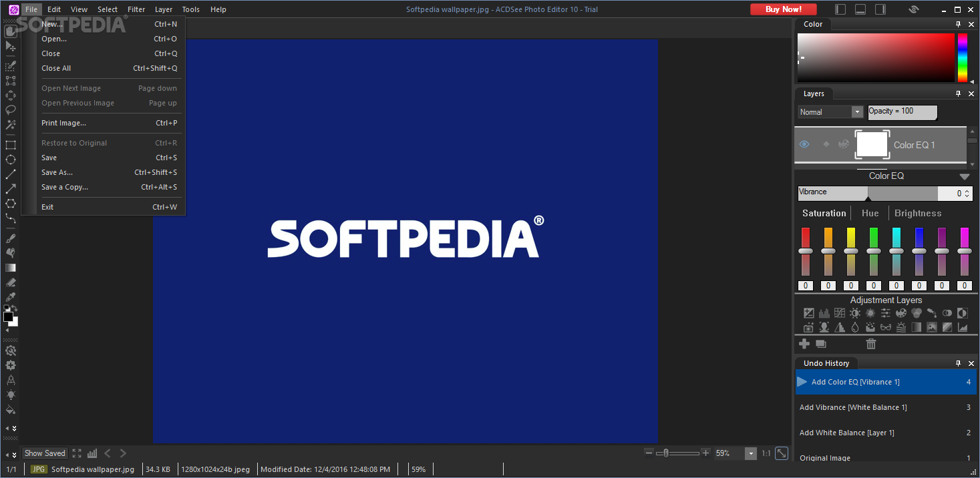
Task: Choose the Polygon shape tool
Action: tap(10, 204)
